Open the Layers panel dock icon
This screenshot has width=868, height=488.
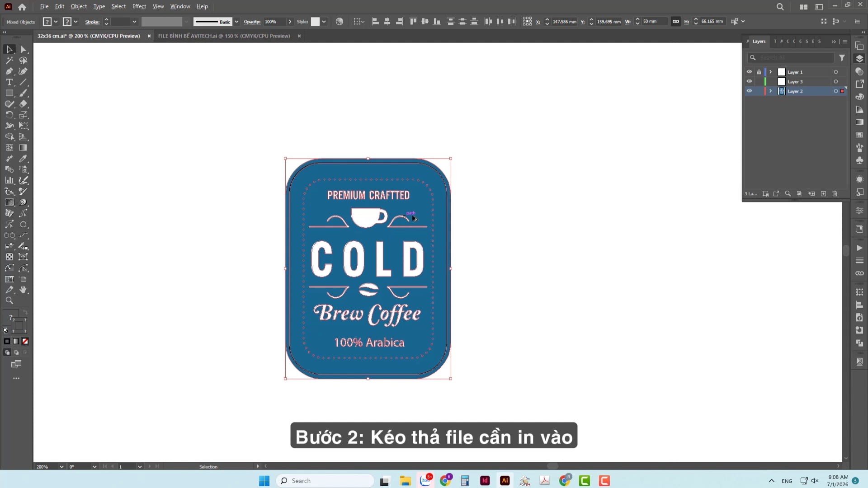tap(859, 59)
